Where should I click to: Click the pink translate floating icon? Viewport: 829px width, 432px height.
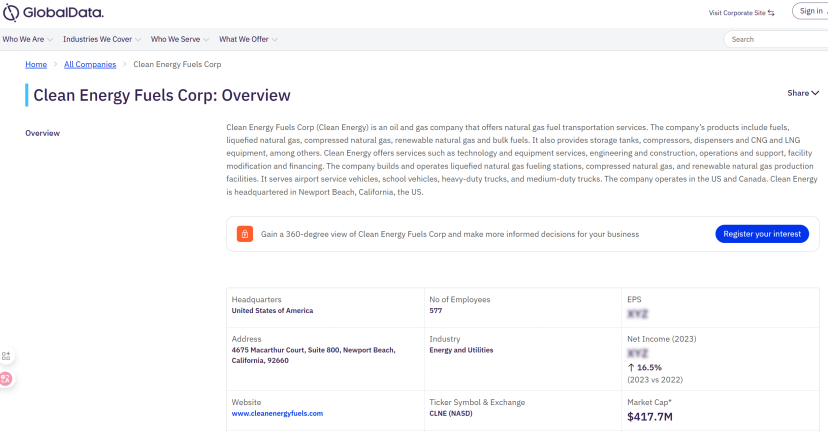(x=6, y=378)
